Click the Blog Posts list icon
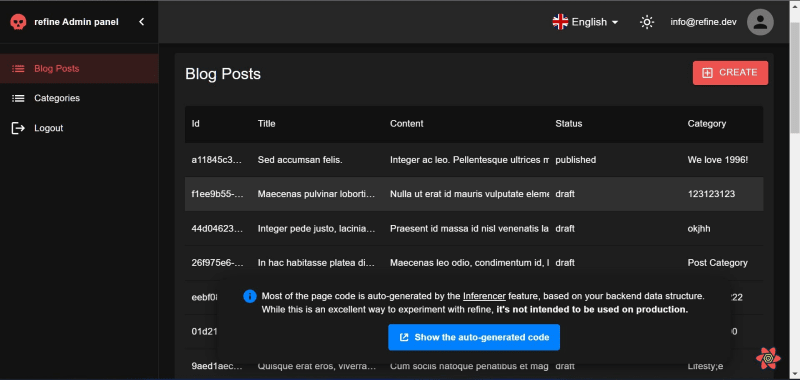800x380 pixels. click(x=18, y=68)
